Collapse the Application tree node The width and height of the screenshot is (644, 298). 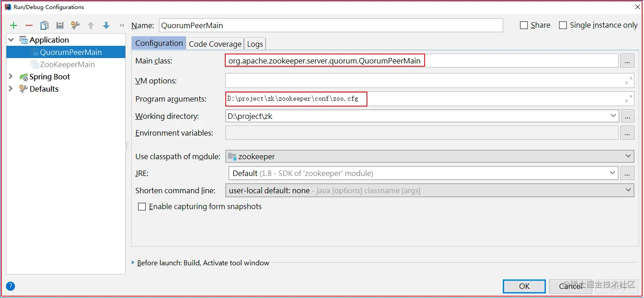click(x=11, y=40)
